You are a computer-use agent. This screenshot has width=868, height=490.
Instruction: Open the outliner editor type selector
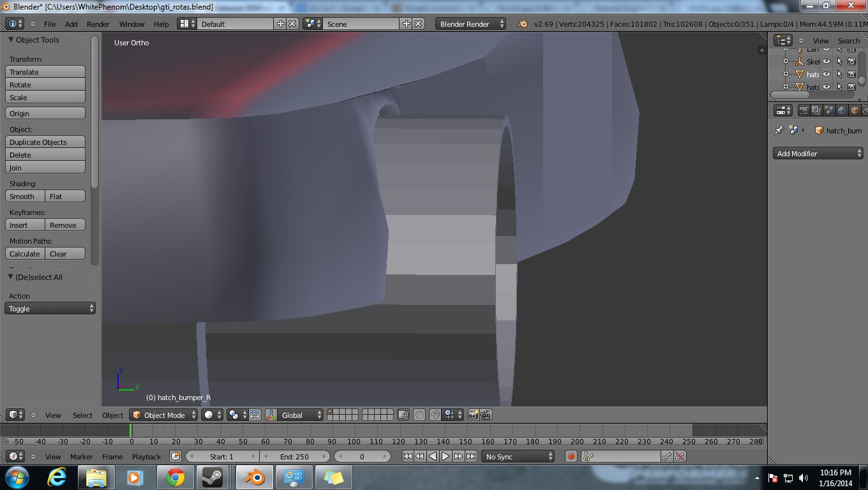(x=783, y=40)
